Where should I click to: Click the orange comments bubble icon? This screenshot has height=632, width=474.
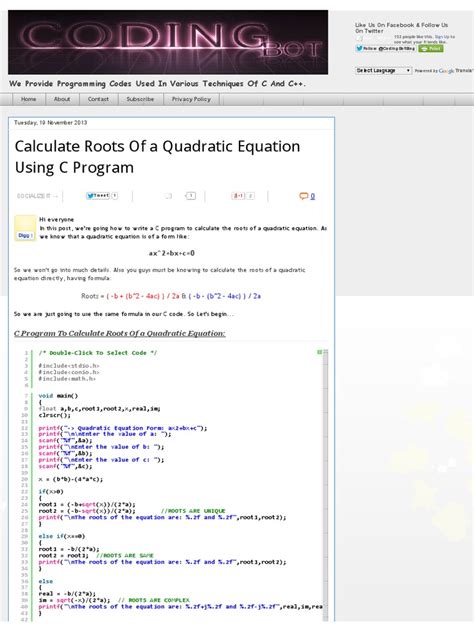click(304, 196)
